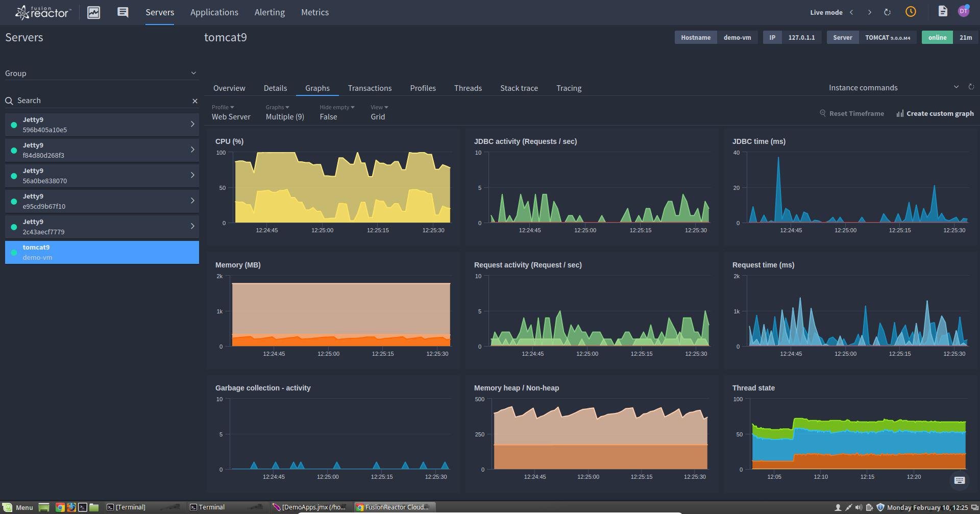Screen dimensions: 980x514
Task: Select the Jetty9 596b405a10e5 server
Action: coord(102,125)
